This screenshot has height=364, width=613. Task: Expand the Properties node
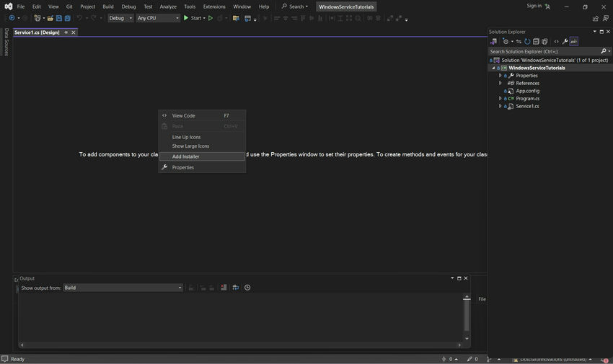tap(500, 76)
